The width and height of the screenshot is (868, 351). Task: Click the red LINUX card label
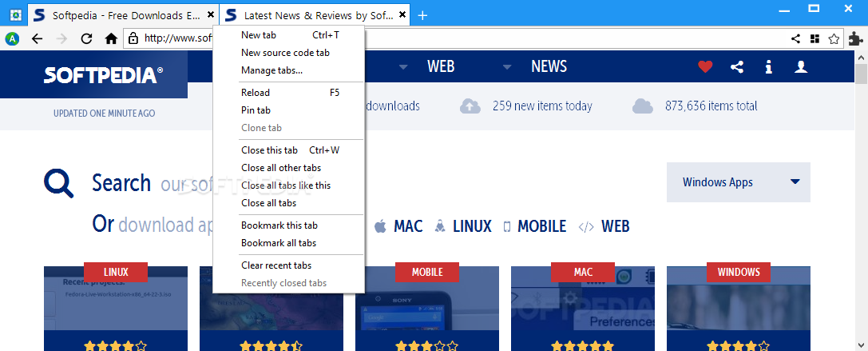point(116,273)
